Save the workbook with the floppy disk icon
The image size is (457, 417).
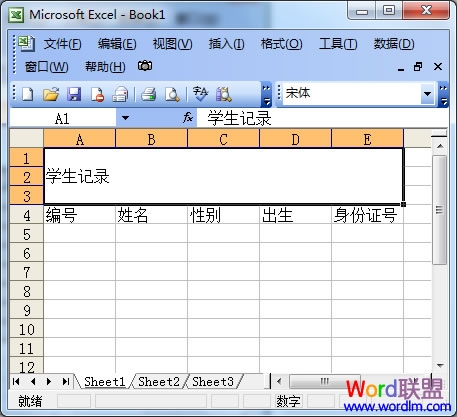[74, 94]
